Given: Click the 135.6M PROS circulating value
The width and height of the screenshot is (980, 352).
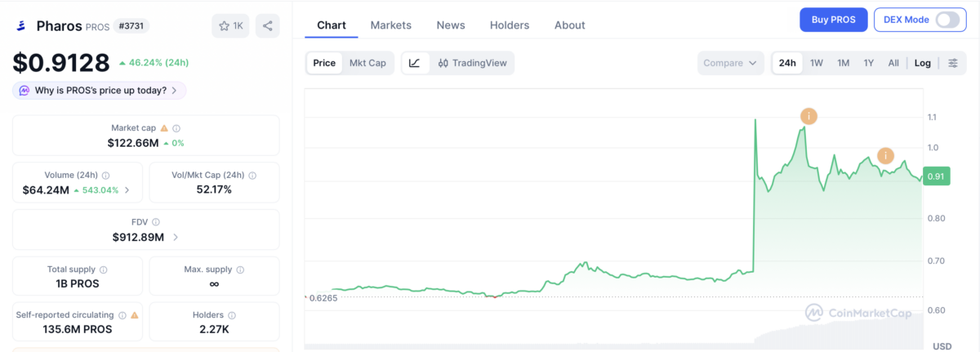Looking at the screenshot, I should 78,330.
